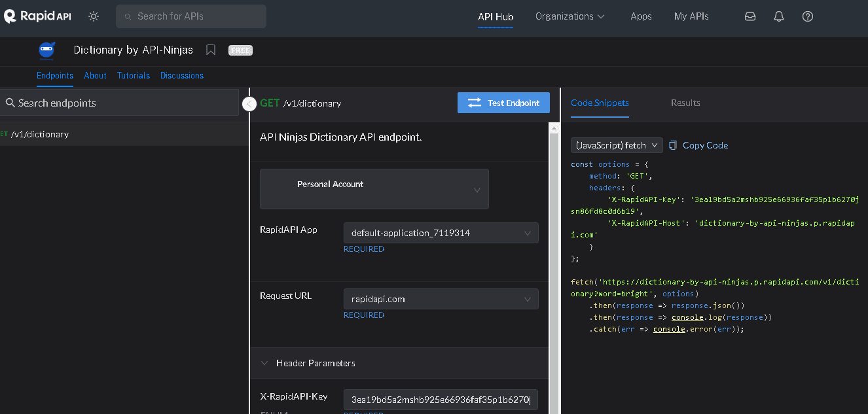Click the API-Ninjas dictionary logo
The height and width of the screenshot is (414, 868).
(x=47, y=50)
